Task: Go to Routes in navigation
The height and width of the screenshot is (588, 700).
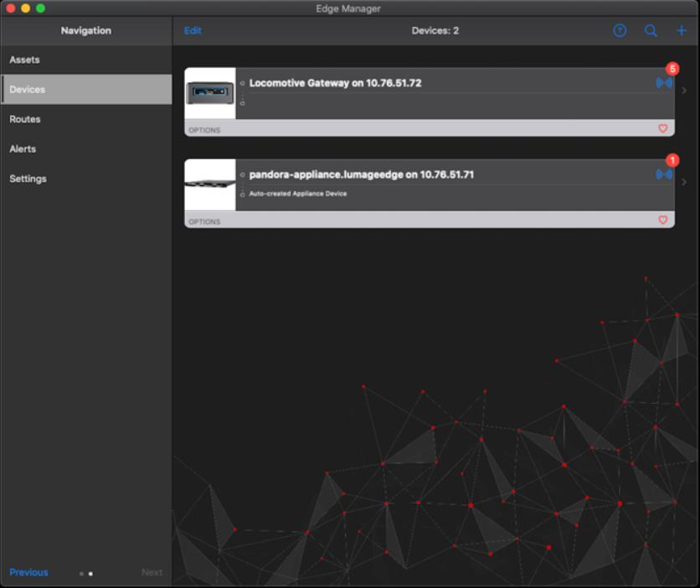Action: click(x=25, y=120)
